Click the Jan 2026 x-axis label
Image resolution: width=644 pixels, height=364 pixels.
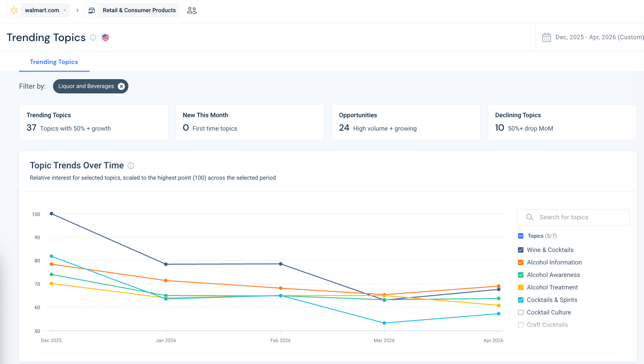166,340
